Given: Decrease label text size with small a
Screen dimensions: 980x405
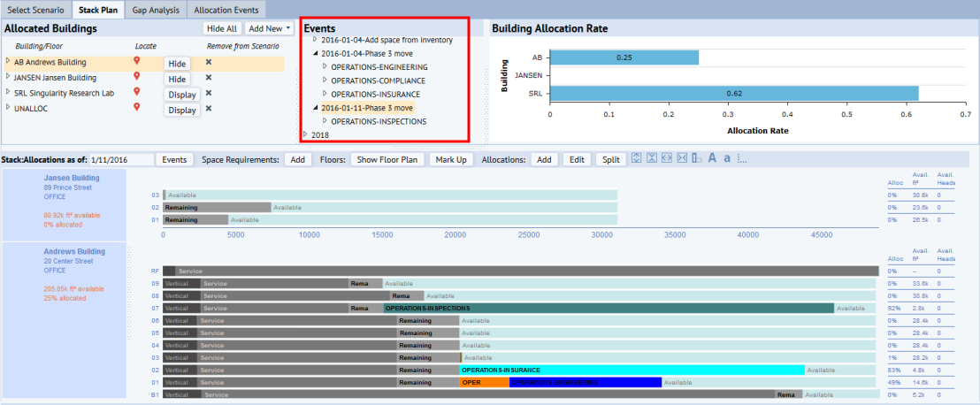Looking at the screenshot, I should tap(727, 159).
